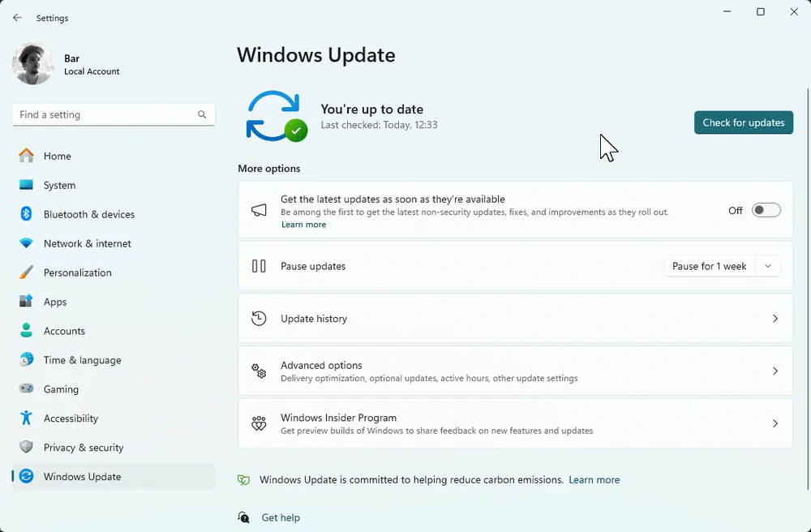Screen dimensions: 811x532
Task: Click the search magnifier icon
Action: (202, 114)
